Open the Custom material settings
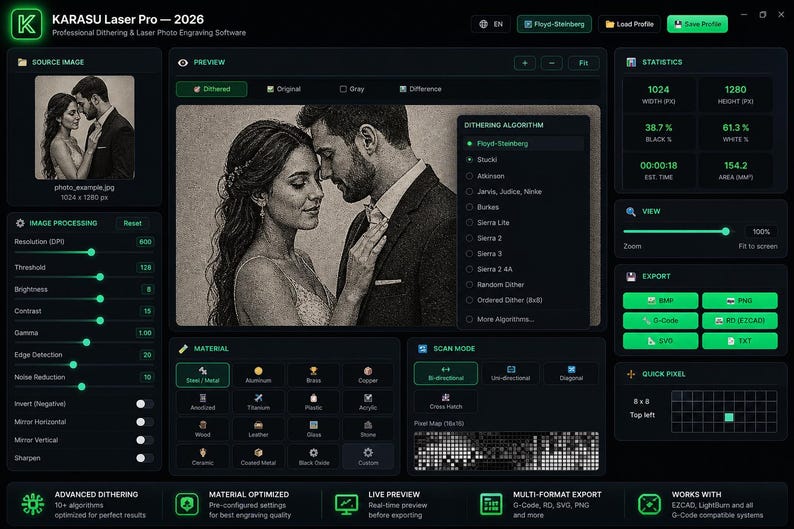Screen dimensions: 794x529 click(368, 456)
